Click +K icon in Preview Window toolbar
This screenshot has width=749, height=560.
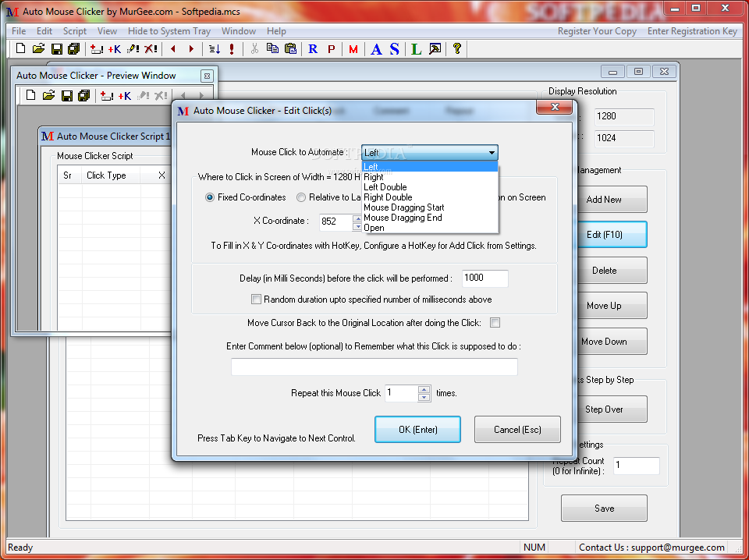pos(125,95)
